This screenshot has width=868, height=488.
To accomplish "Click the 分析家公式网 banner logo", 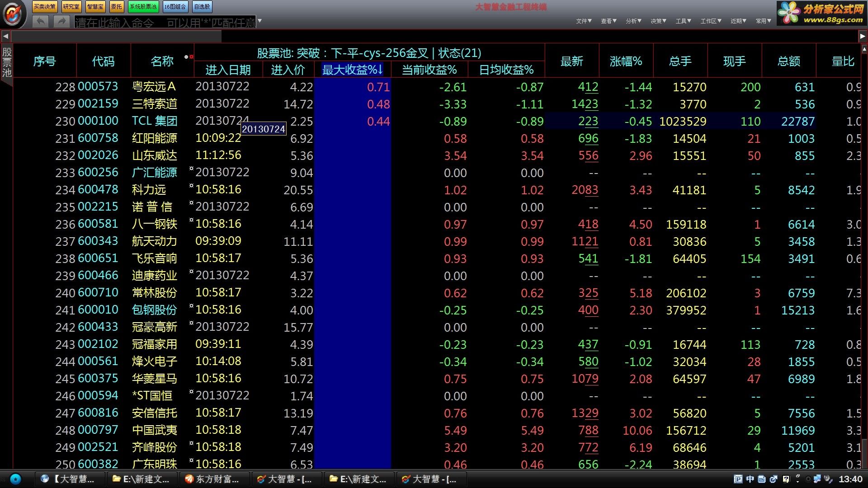I will point(821,14).
